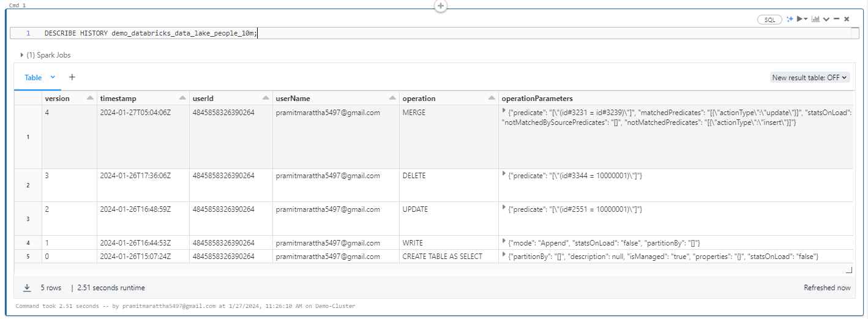This screenshot has height=319, width=868.
Task: Select the DELETE operation cell
Action: tap(448, 186)
